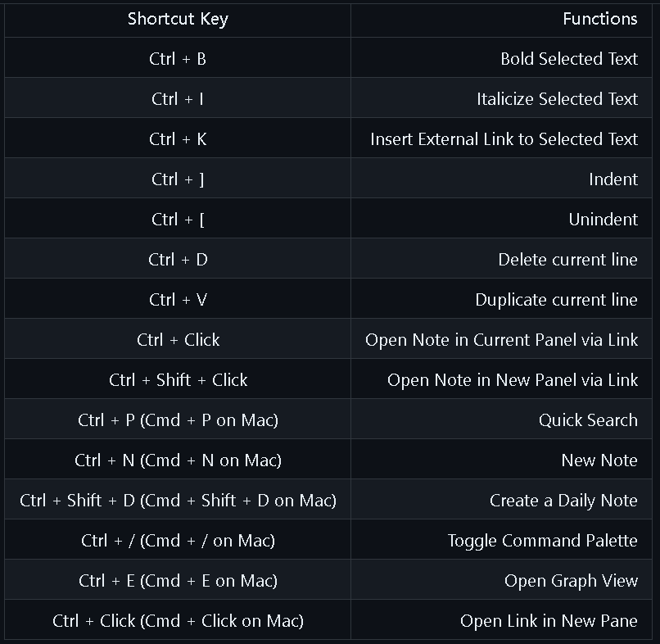Viewport: 660px width, 644px height.
Task: Select the Ctrl + D shortcut cell
Action: [178, 260]
